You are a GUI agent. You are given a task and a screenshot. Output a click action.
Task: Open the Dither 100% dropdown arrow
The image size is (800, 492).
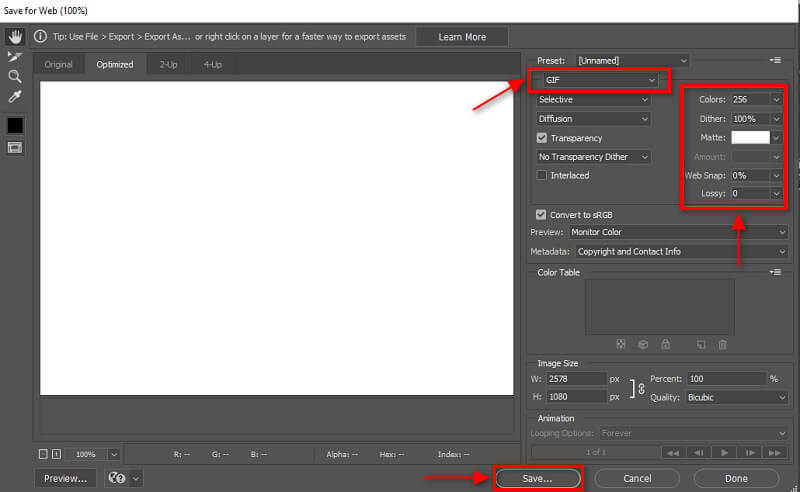(776, 119)
